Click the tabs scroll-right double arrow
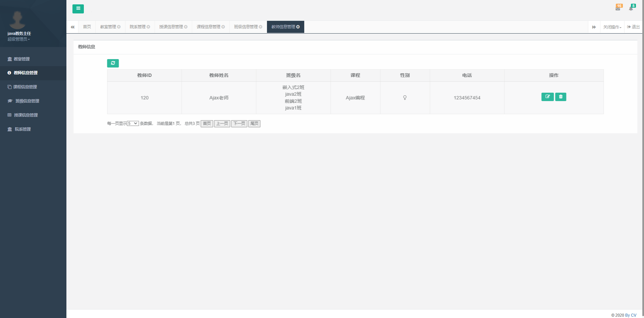The image size is (644, 318). (x=594, y=27)
